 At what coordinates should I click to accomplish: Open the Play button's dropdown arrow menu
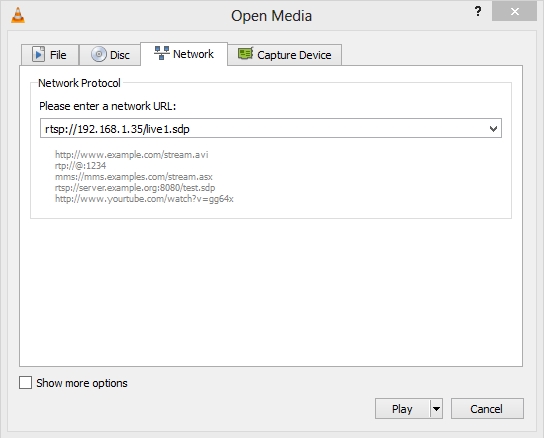point(436,409)
